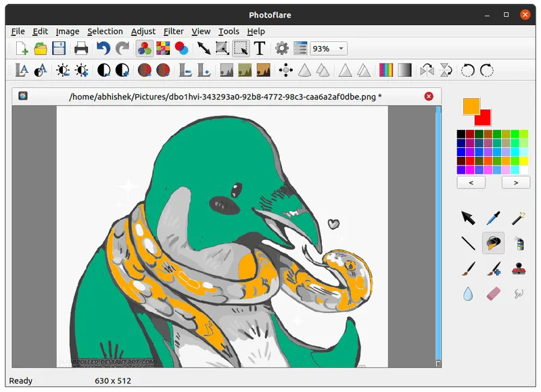Viewport: 541px width, 392px height.
Task: Select the line drawing tool
Action: coord(468,243)
